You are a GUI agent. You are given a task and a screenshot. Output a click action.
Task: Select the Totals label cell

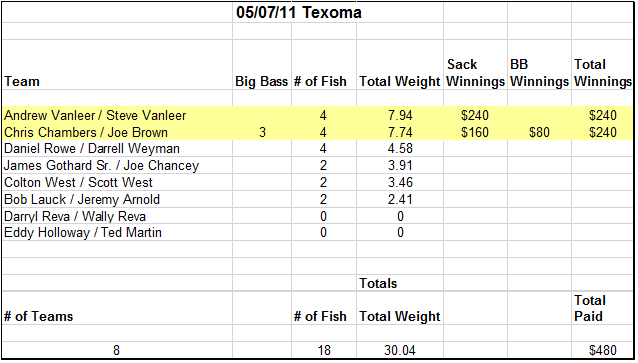click(x=400, y=283)
